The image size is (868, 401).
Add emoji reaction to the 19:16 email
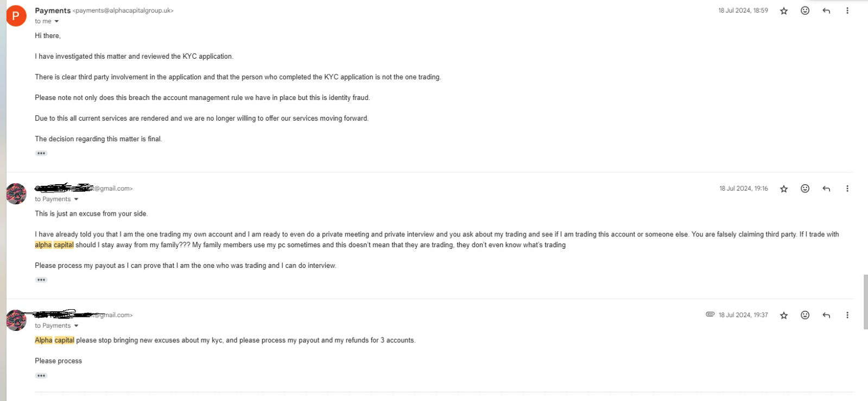[x=805, y=189]
